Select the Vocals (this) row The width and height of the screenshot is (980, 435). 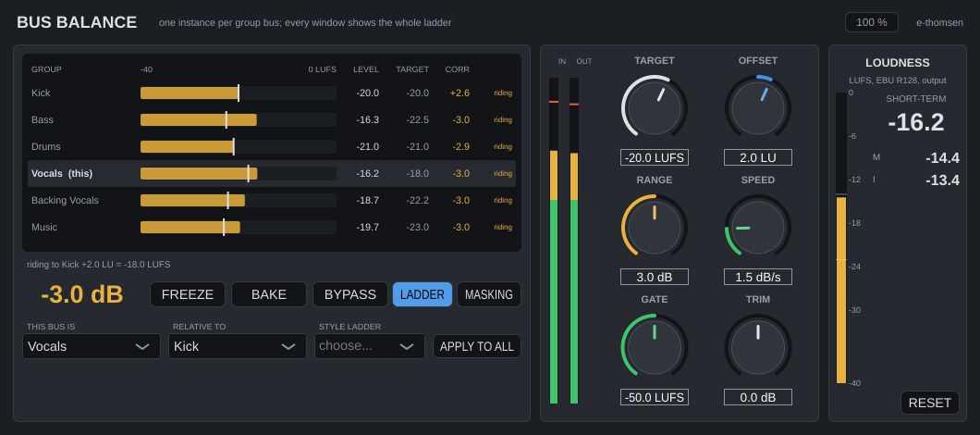(x=272, y=173)
